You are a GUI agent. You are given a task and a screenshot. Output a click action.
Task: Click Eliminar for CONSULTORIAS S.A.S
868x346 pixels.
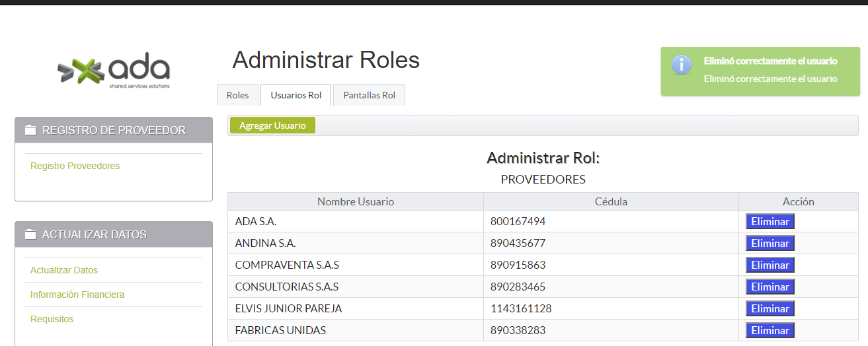[x=769, y=287]
